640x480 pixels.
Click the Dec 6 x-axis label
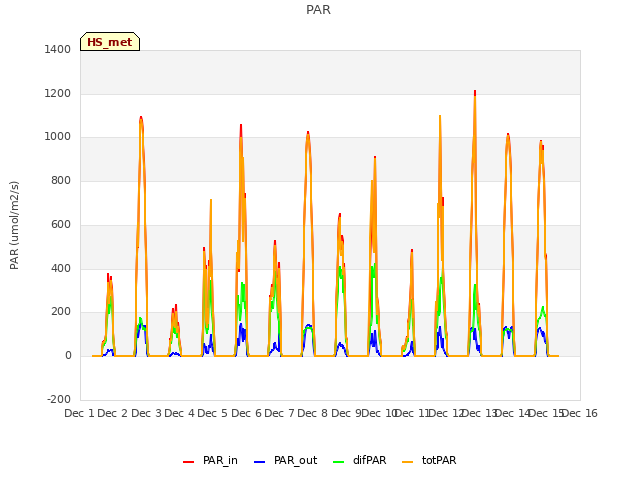point(246,413)
